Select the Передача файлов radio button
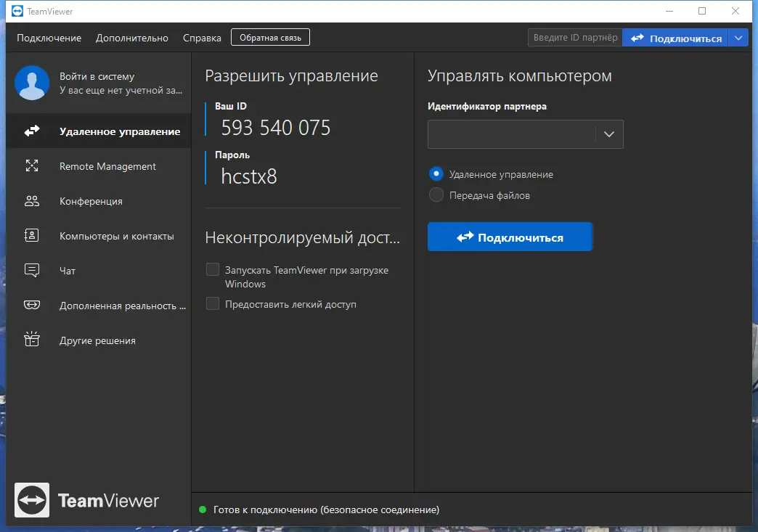The width and height of the screenshot is (758, 532). (436, 195)
